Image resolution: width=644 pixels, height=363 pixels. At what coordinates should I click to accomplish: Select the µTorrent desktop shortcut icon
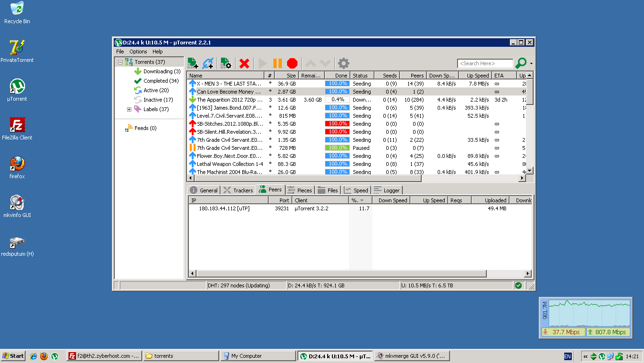17,86
